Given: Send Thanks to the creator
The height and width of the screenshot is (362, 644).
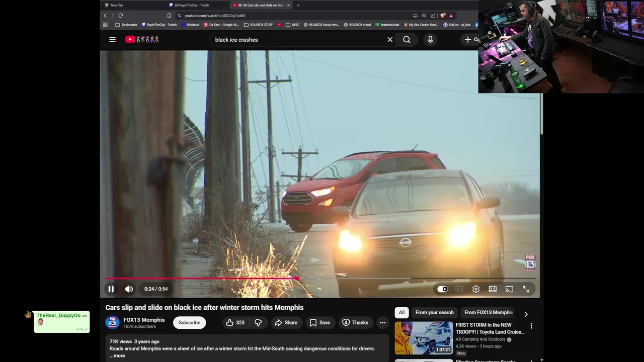Looking at the screenshot, I should click(x=355, y=323).
